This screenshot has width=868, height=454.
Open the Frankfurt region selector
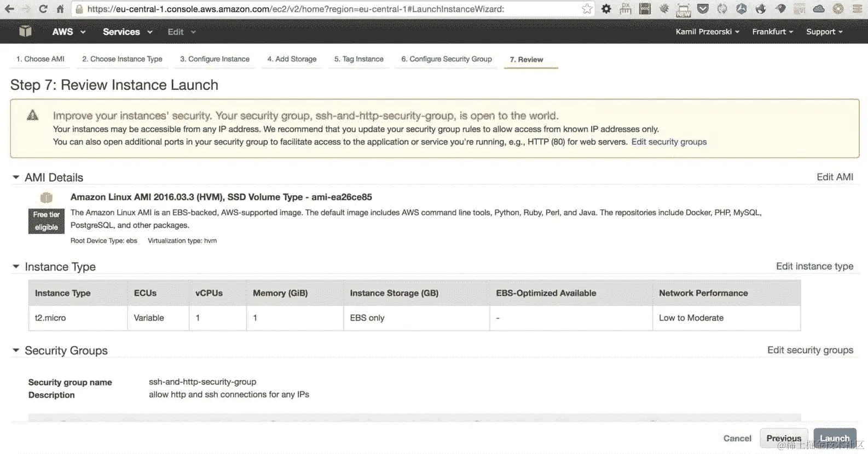tap(772, 32)
